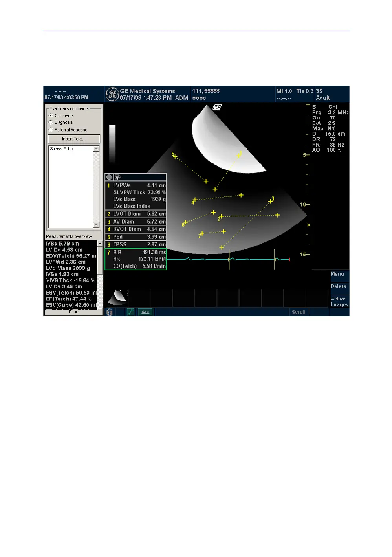Click the lock icon in the bottom status bar
Viewport: 392px width, 557px height.
click(110, 312)
